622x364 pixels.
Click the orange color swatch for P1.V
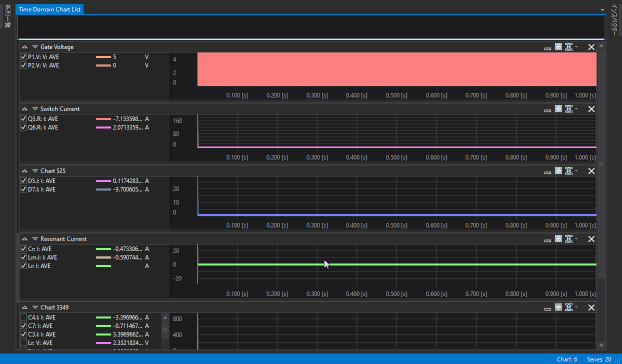coord(103,57)
